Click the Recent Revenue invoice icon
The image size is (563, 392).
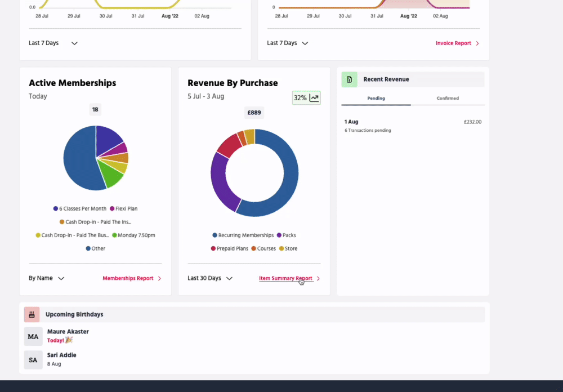point(349,79)
